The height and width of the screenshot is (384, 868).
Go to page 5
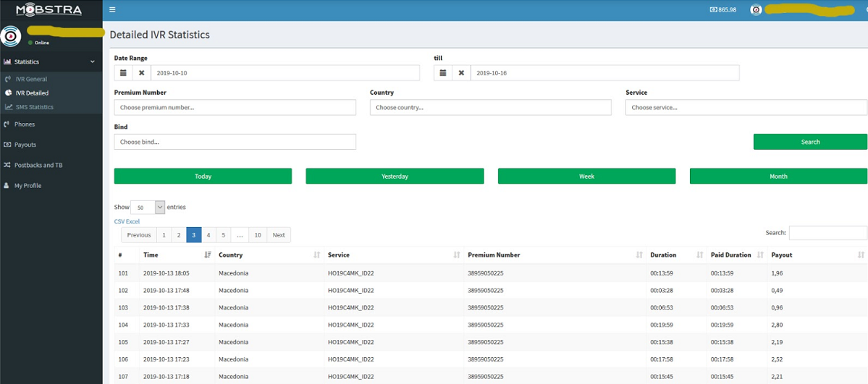tap(223, 235)
